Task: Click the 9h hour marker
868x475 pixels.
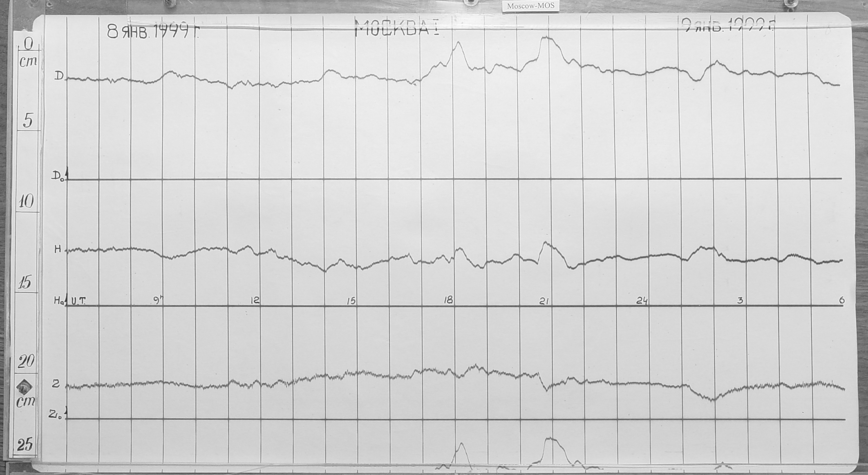Action: [158, 300]
